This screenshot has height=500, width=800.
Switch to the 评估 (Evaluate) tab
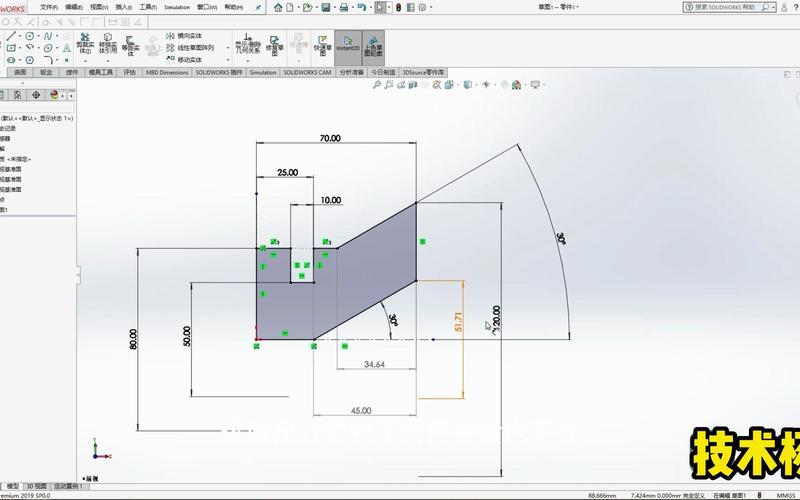130,72
